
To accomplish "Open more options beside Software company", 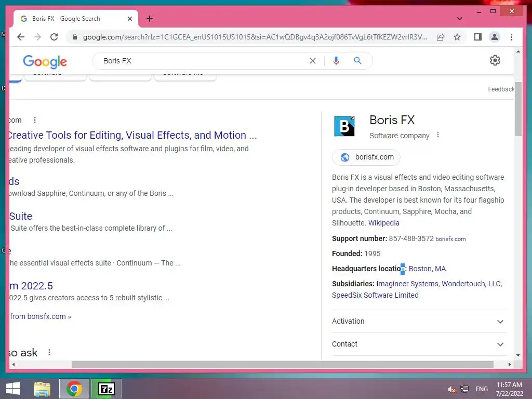I will point(438,135).
